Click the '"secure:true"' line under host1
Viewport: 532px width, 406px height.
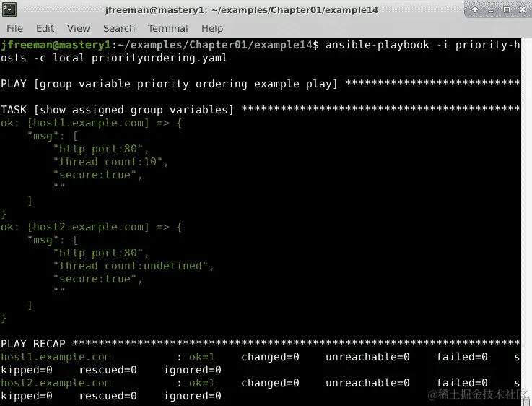(x=97, y=175)
